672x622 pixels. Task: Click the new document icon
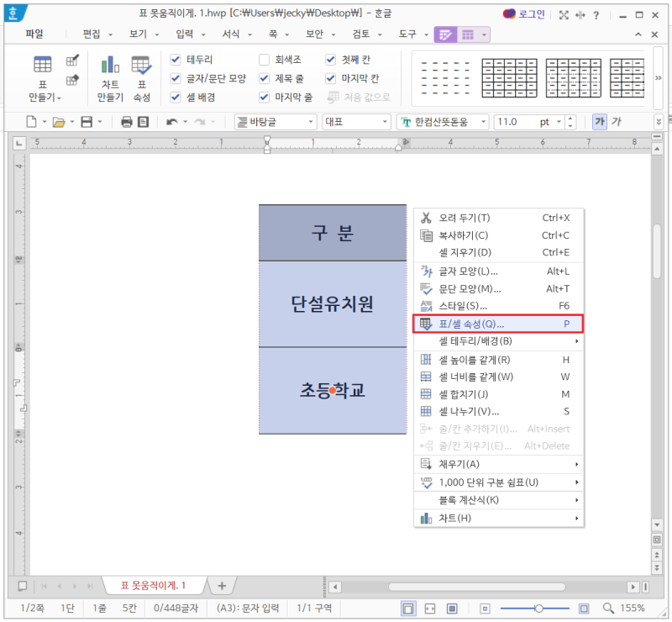31,122
